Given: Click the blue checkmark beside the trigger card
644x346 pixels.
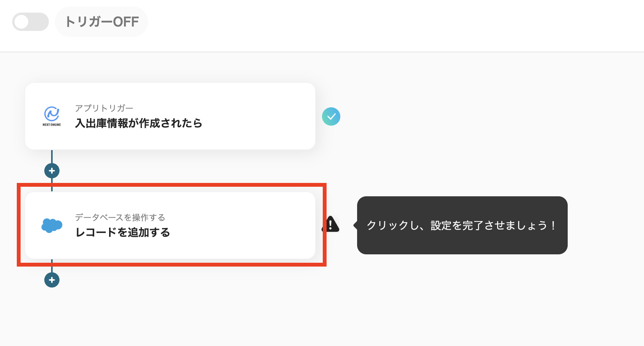Looking at the screenshot, I should click(332, 117).
